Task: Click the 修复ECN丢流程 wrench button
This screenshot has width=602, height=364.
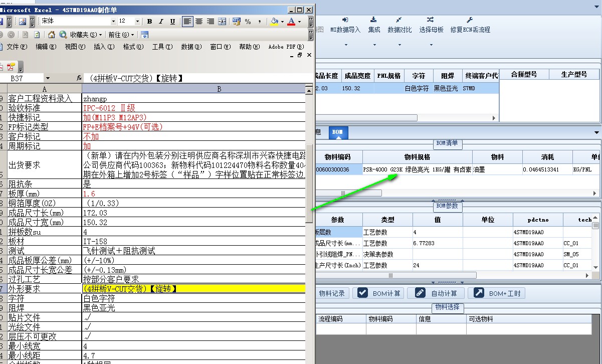Action: 470,24
